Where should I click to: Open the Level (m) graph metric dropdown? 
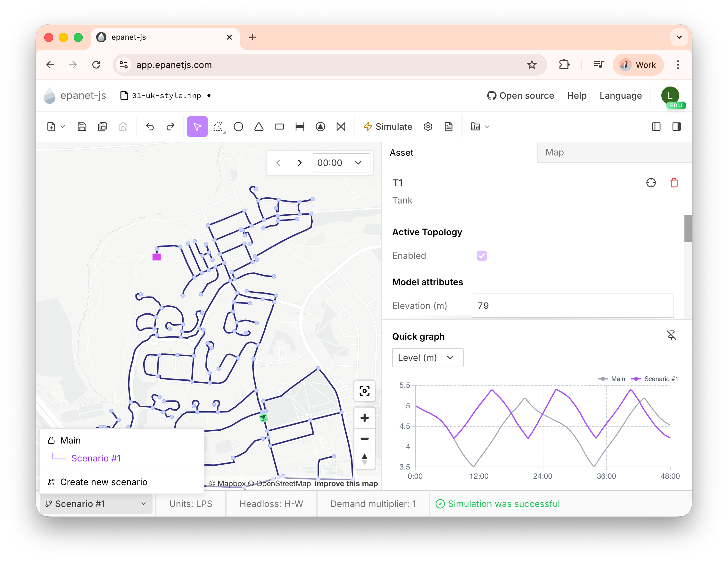(x=428, y=357)
